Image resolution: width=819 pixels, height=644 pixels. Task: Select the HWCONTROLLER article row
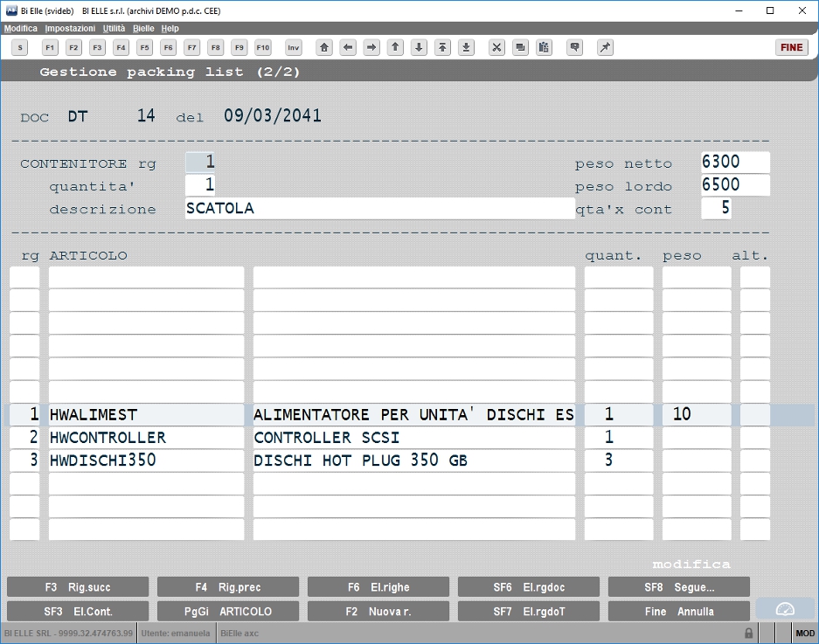(389, 437)
